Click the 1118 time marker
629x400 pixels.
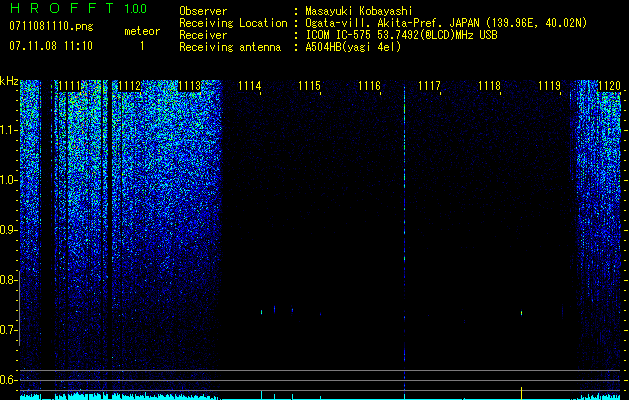coord(489,86)
